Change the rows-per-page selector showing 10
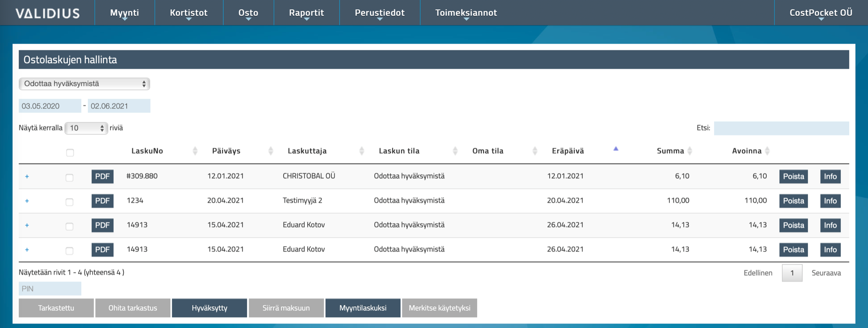 coord(86,128)
